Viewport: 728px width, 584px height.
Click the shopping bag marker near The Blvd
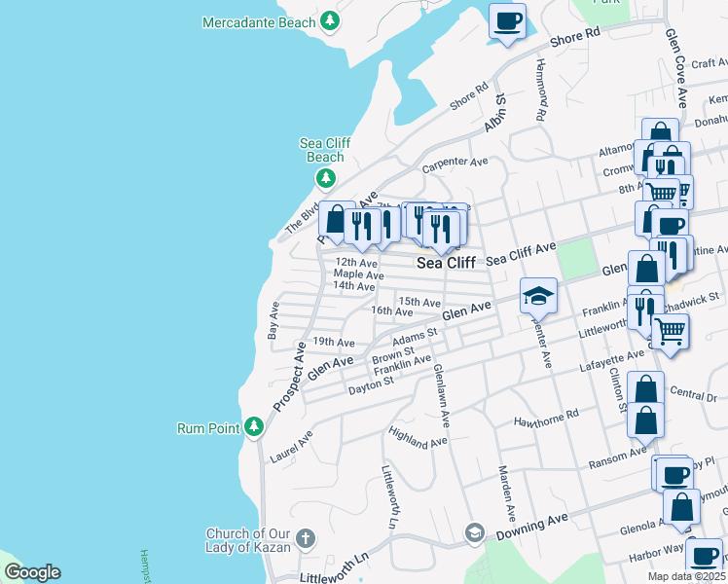(337, 221)
